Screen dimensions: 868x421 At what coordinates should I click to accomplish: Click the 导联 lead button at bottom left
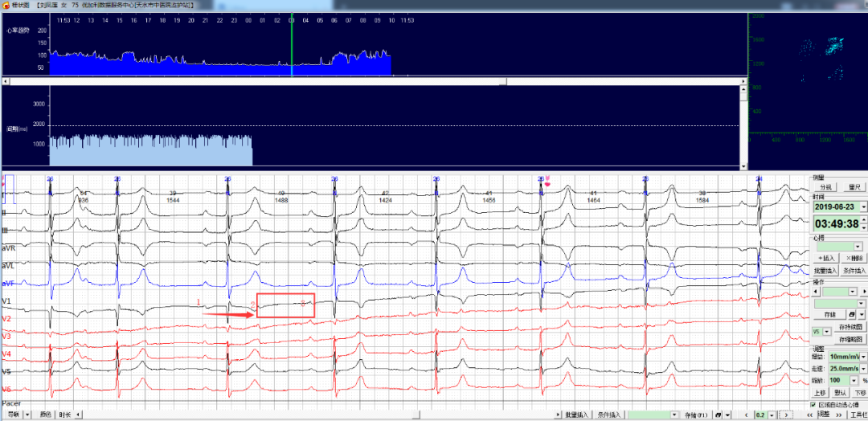point(12,415)
